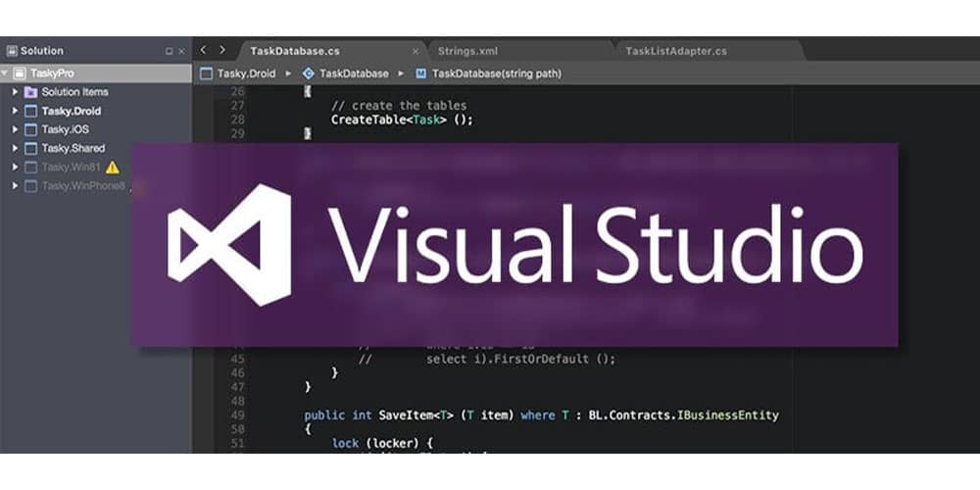Open TaskDatabase(string path) member breadcrumb
The height and width of the screenshot is (490, 980).
click(x=497, y=73)
